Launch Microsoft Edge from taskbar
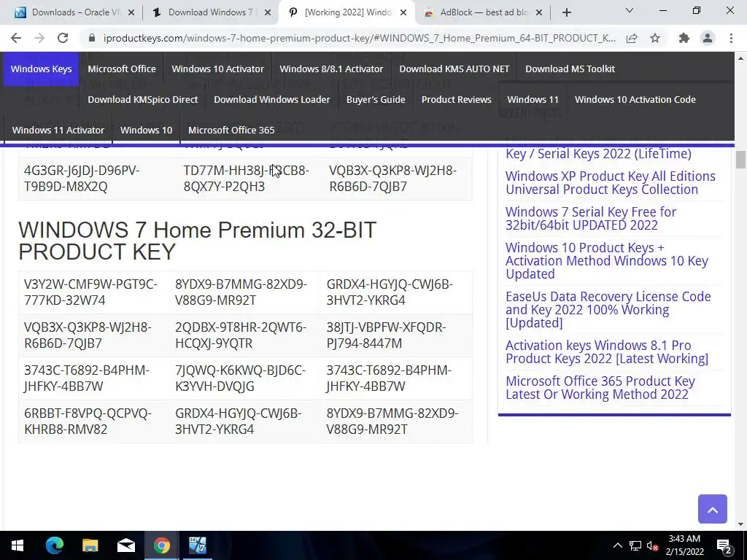The height and width of the screenshot is (560, 747). pyautogui.click(x=54, y=545)
